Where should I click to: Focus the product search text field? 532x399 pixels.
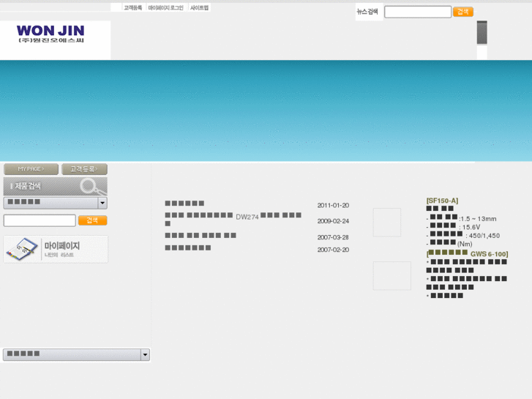pyautogui.click(x=40, y=220)
